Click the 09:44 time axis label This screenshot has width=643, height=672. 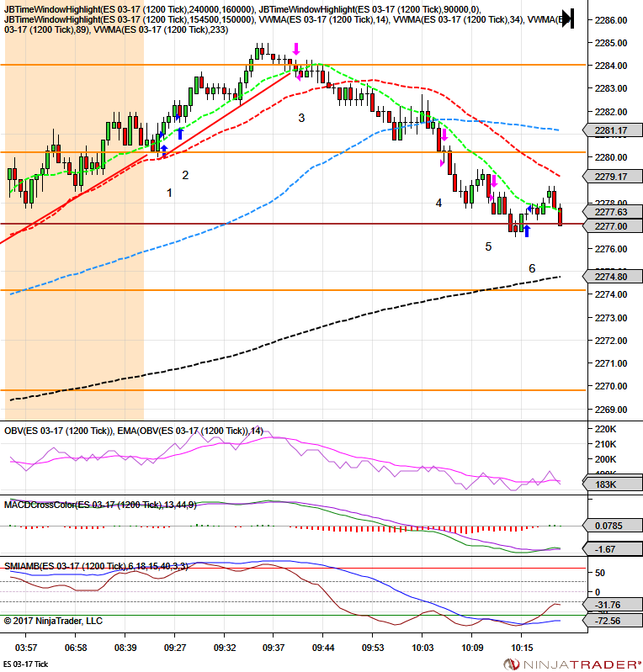point(323,648)
